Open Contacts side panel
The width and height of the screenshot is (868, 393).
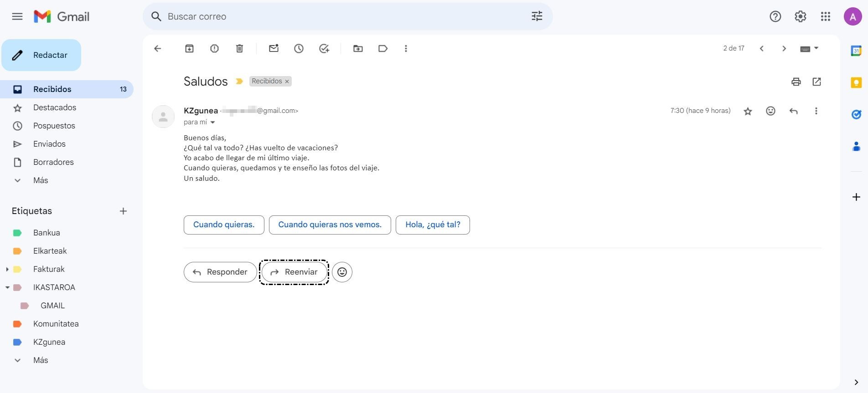pyautogui.click(x=856, y=146)
